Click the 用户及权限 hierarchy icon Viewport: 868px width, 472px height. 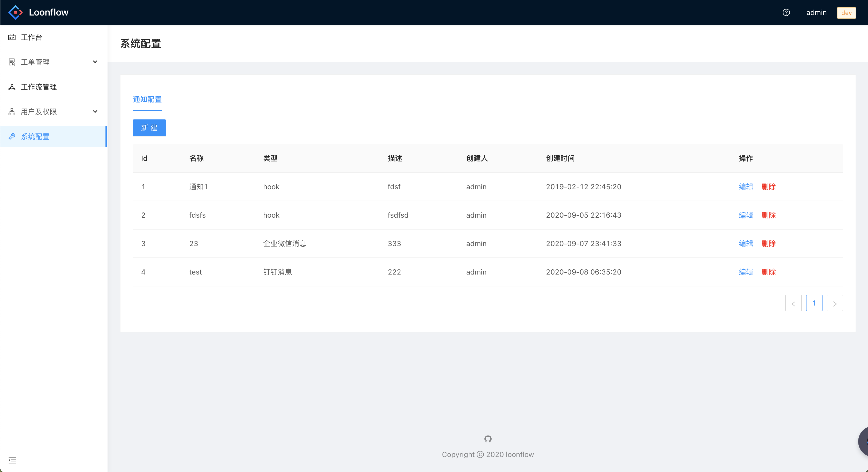[12, 111]
